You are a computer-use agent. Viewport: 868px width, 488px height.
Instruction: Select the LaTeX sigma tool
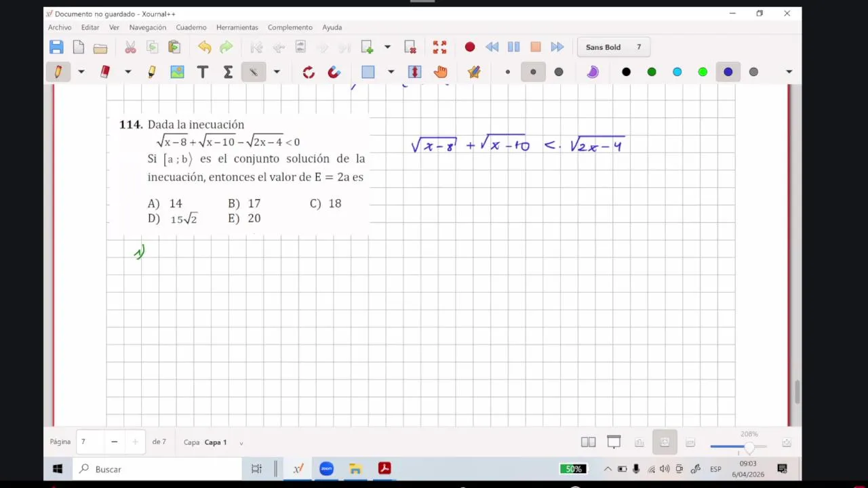click(x=228, y=72)
